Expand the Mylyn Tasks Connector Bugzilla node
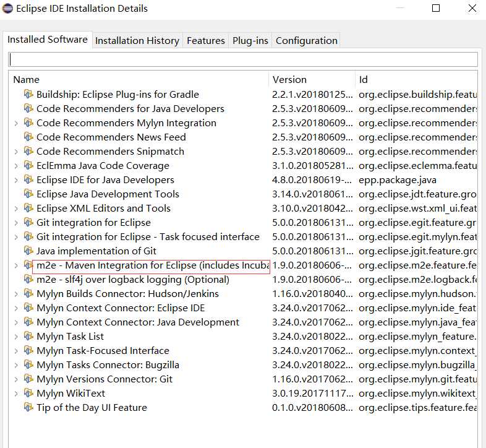The height and width of the screenshot is (448, 486). coord(16,365)
